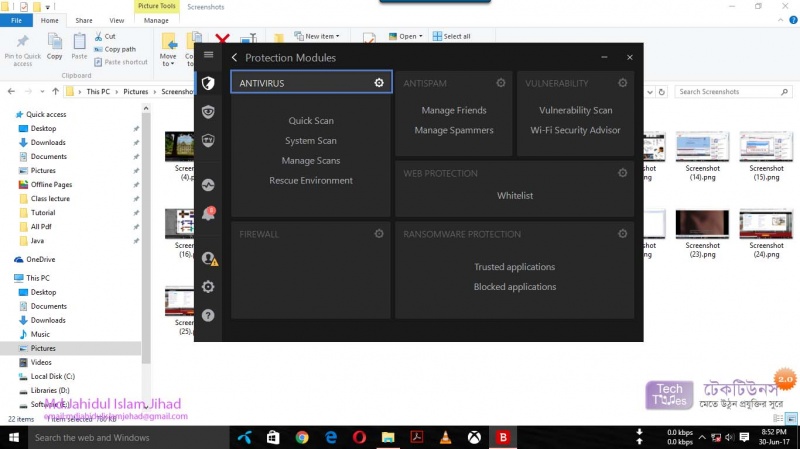Screen dimensions: 800x449
Task: Select the Protection shield sidebar icon
Action: pyautogui.click(x=208, y=83)
